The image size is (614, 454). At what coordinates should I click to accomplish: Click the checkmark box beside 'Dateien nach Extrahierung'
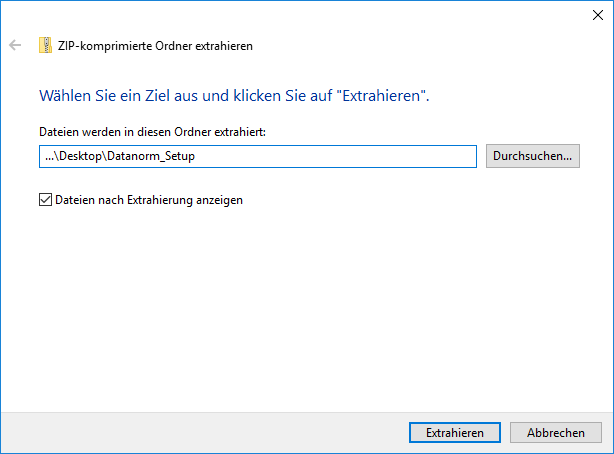[x=45, y=200]
